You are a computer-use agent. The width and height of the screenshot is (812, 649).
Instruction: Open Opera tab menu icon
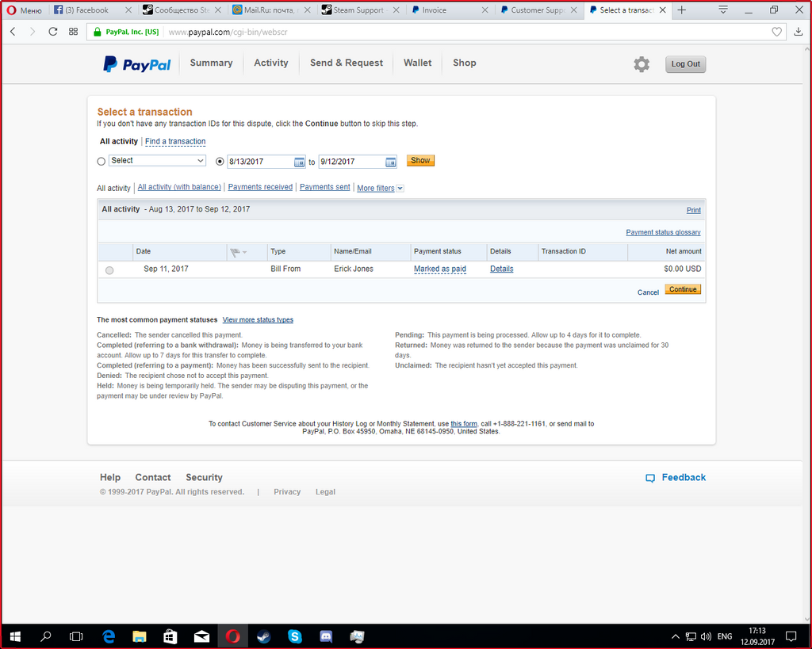[723, 10]
